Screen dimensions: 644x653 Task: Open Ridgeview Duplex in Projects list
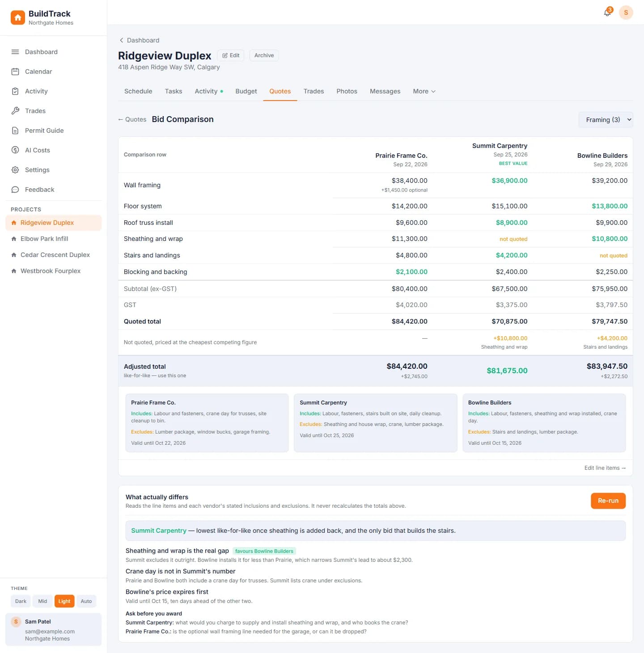pyautogui.click(x=54, y=223)
